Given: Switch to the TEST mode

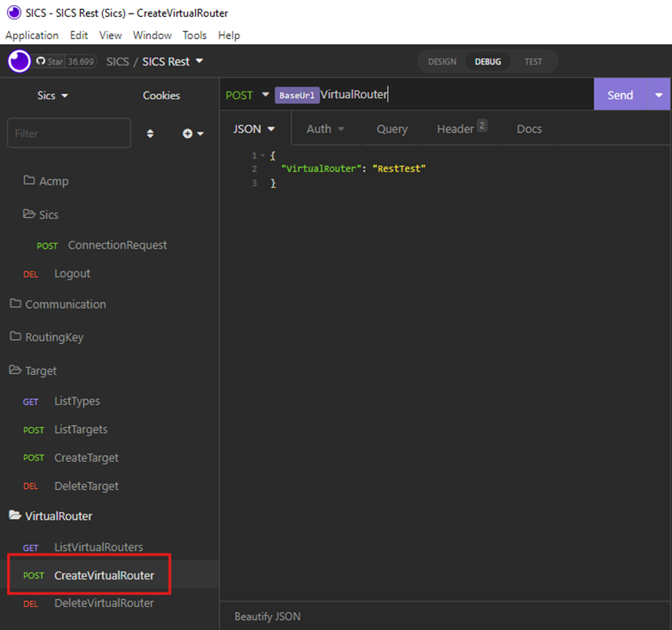Looking at the screenshot, I should tap(533, 62).
